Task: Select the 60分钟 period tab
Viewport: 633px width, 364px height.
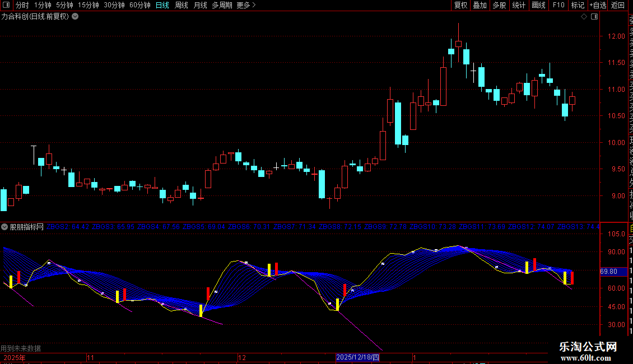Action: click(x=140, y=5)
